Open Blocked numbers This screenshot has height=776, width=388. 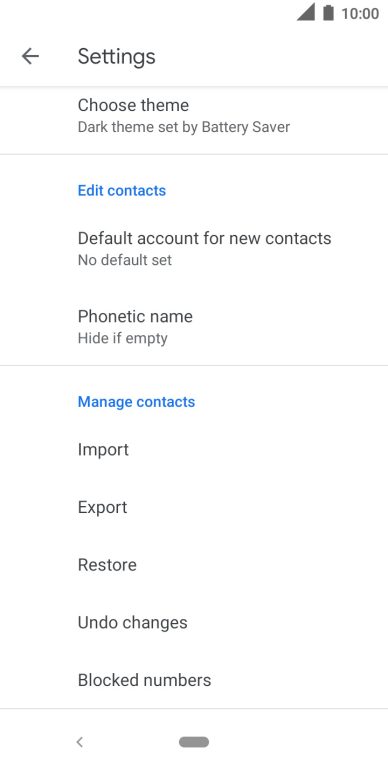click(x=194, y=680)
